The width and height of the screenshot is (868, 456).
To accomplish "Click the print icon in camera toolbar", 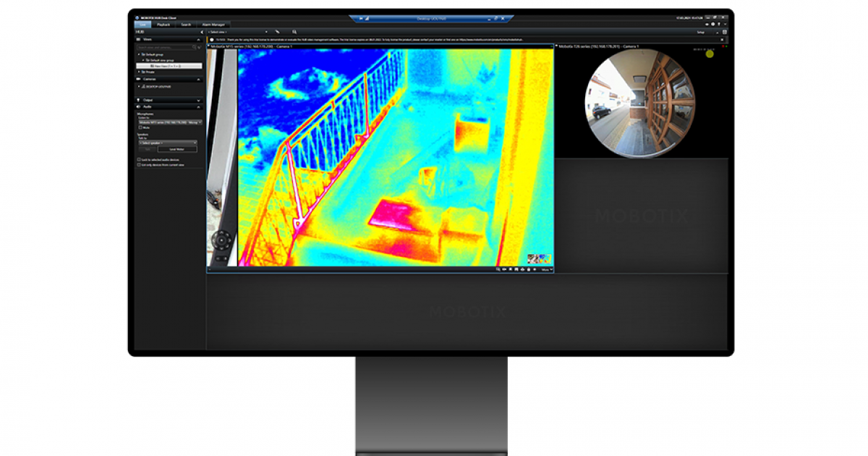I will pos(522,269).
